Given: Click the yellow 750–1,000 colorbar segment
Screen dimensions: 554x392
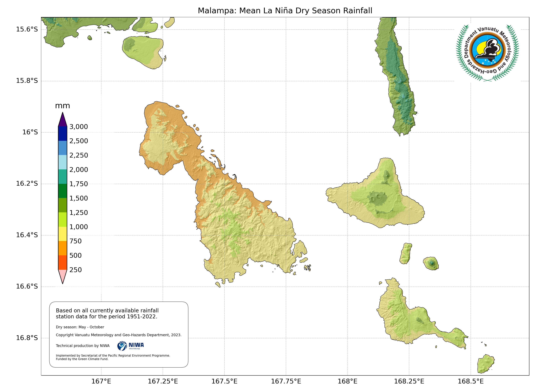Looking at the screenshot, I should point(63,234).
